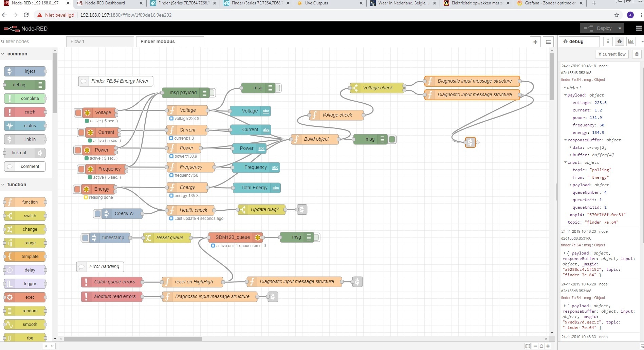This screenshot has width=644, height=350.
Task: Disable the active msg debug after Build object
Action: 392,139
